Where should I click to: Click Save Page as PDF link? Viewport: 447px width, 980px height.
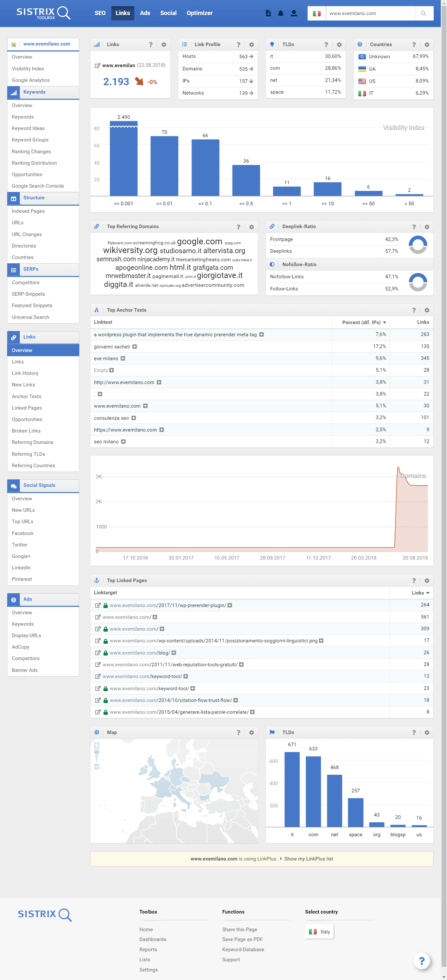click(242, 939)
